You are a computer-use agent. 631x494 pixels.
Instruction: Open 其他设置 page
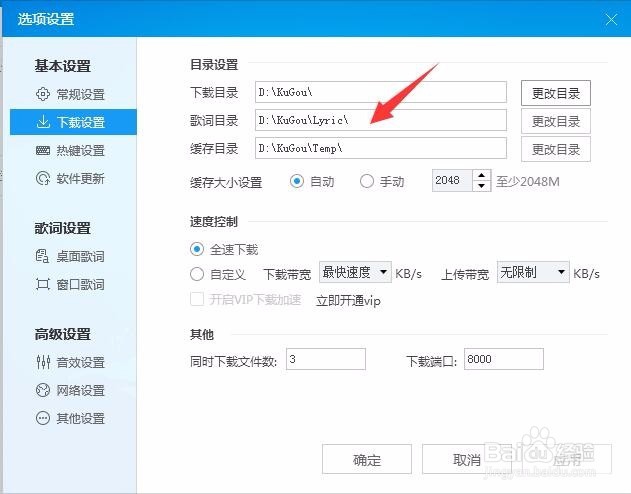[x=73, y=418]
